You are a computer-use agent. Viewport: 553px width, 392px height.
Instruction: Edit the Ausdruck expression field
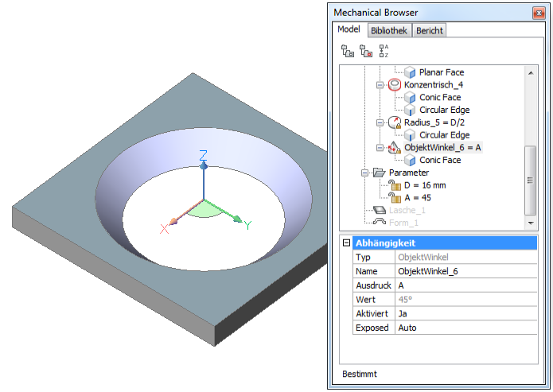pyautogui.click(x=465, y=285)
